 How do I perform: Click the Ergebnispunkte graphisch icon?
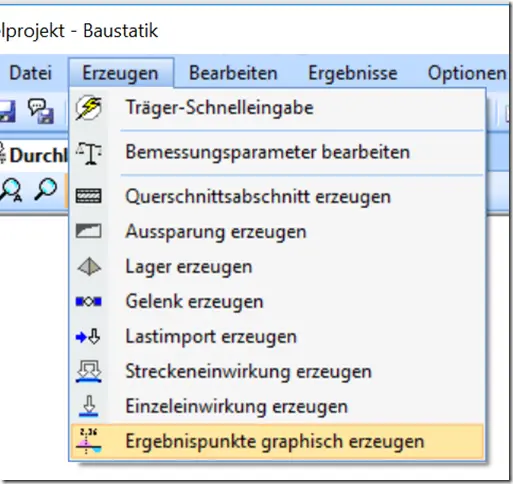point(89,441)
